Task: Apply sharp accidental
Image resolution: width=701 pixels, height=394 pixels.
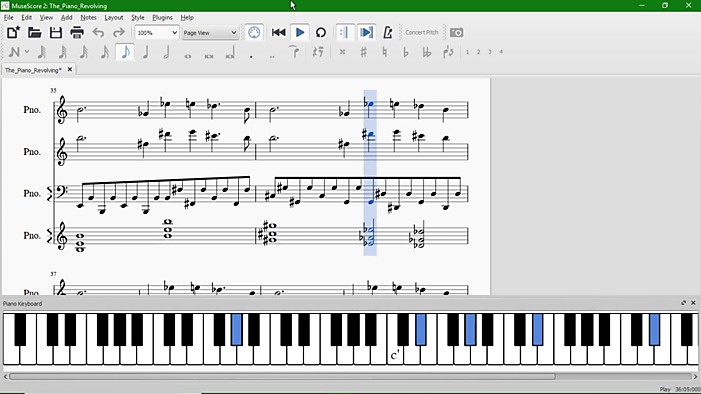Action: tap(363, 52)
